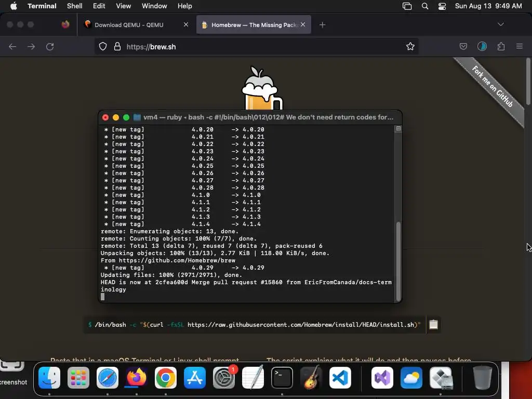Click github.com/Homebrew/brew URL in terminal

point(177,260)
